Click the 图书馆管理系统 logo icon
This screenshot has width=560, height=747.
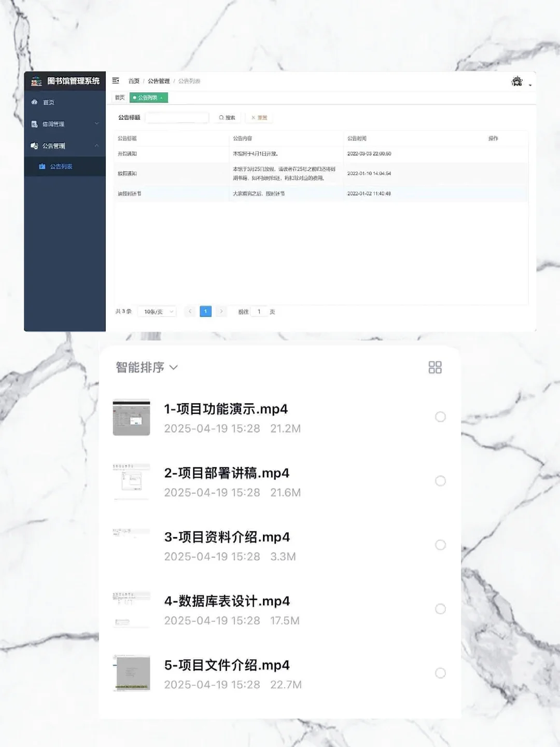[x=37, y=81]
